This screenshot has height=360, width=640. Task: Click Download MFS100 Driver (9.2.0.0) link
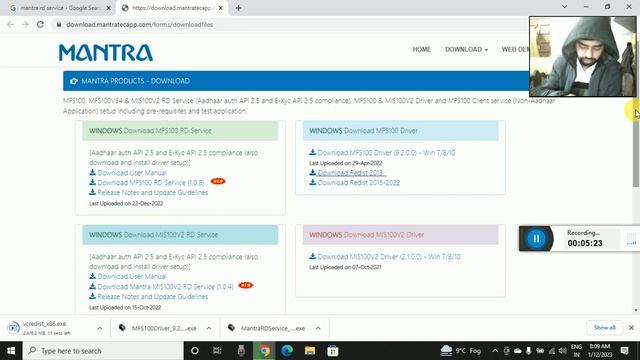(x=386, y=153)
